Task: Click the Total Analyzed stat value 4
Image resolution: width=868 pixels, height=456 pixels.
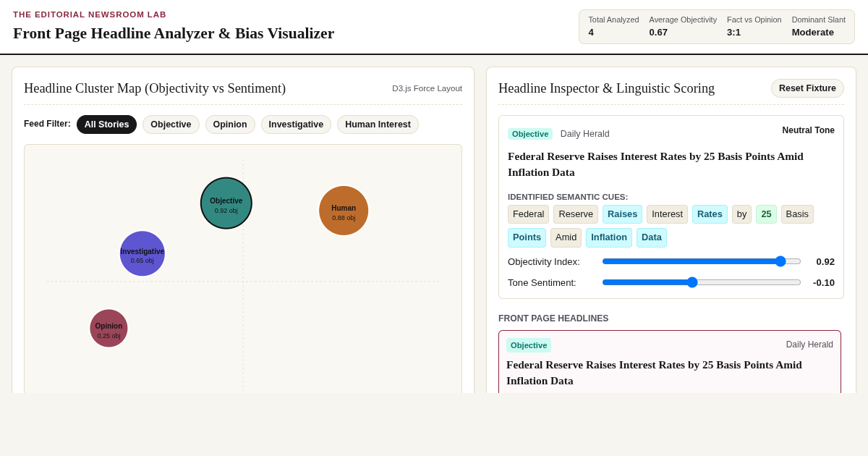Action: coord(591,33)
